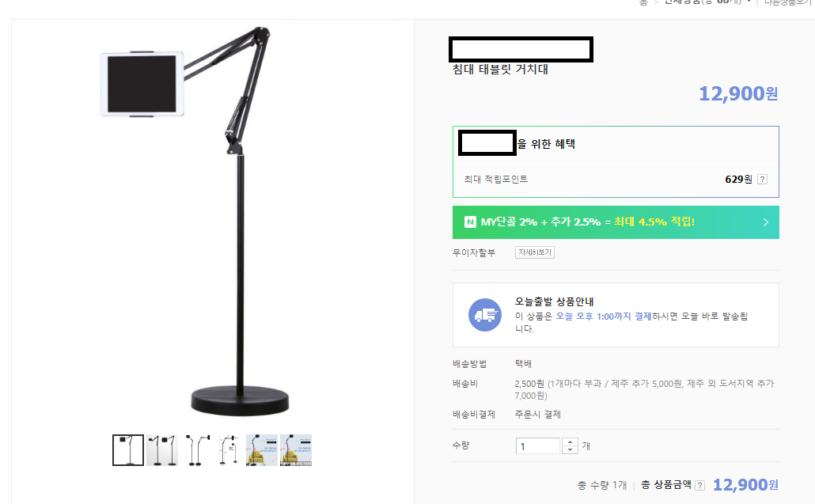Select the third product thumbnail
This screenshot has height=504, width=815.
point(195,449)
